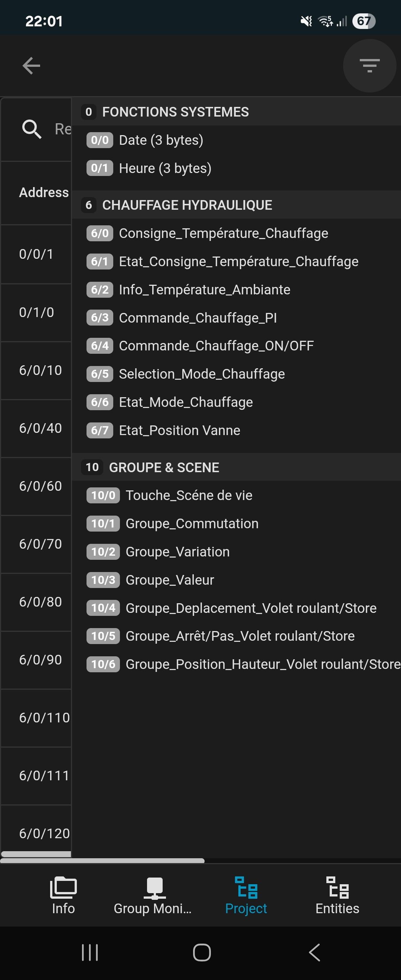Collapse the CHAUFFAGE HYDRAULIQUE group
Viewport: 401px width, 980px height.
[x=186, y=205]
